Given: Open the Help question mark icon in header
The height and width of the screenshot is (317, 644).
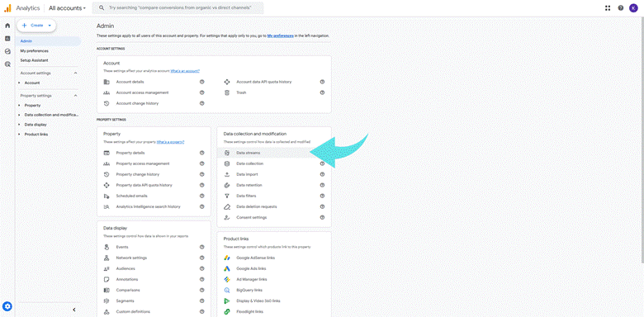Looking at the screenshot, I should pos(621,7).
